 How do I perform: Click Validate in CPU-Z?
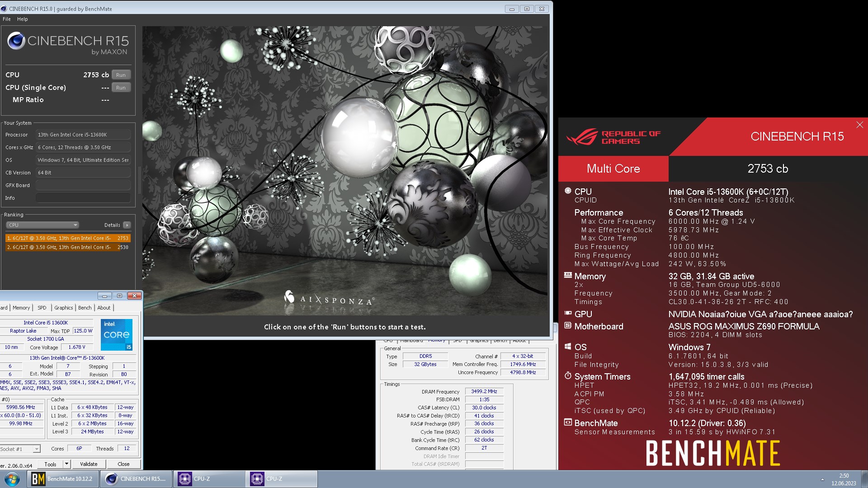(x=89, y=464)
